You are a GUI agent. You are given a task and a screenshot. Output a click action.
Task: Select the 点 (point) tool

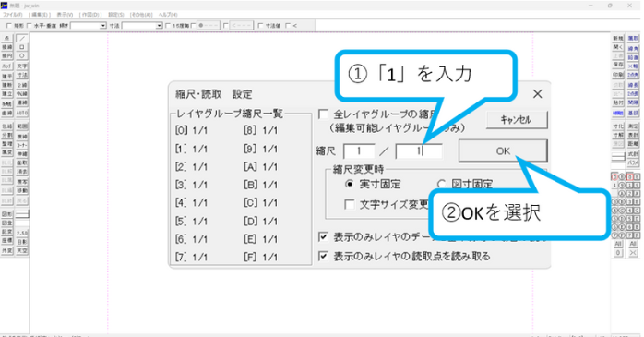click(7, 39)
